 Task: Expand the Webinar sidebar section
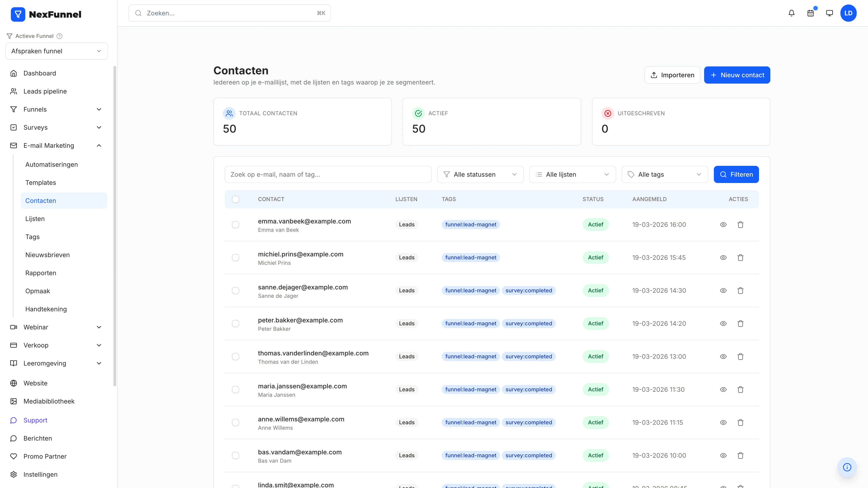pyautogui.click(x=57, y=327)
